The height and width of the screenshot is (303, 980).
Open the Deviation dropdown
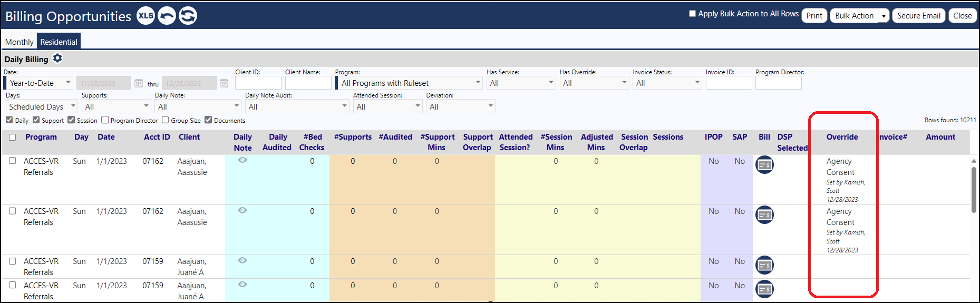tap(461, 107)
